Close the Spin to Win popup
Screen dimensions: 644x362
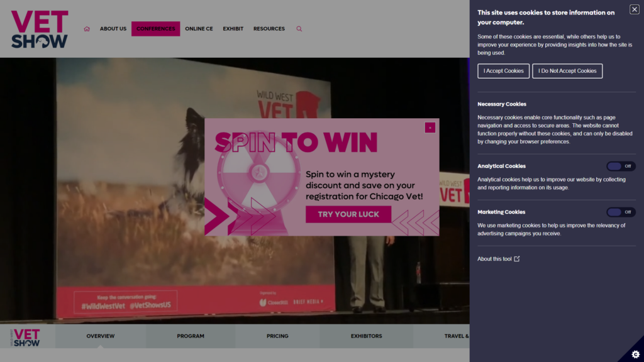point(430,128)
